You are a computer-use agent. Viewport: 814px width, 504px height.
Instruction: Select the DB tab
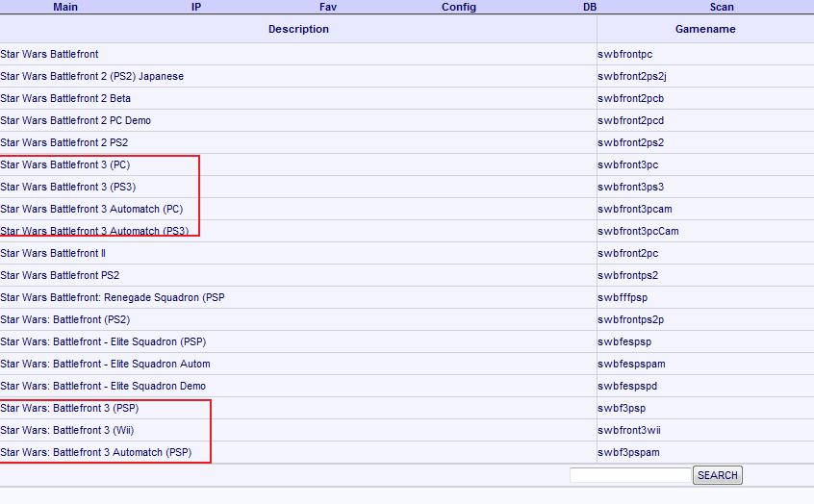(590, 7)
